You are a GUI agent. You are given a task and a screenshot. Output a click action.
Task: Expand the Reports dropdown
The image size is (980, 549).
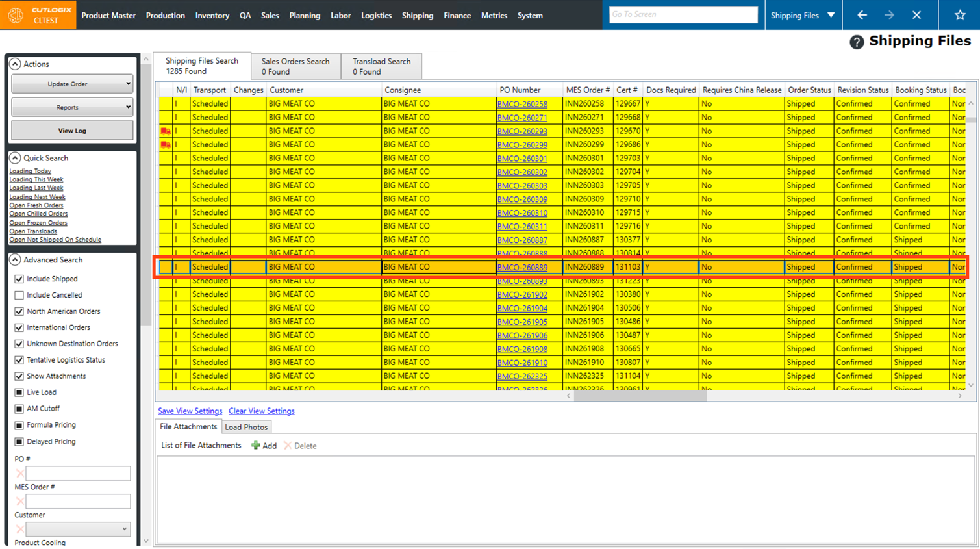72,107
